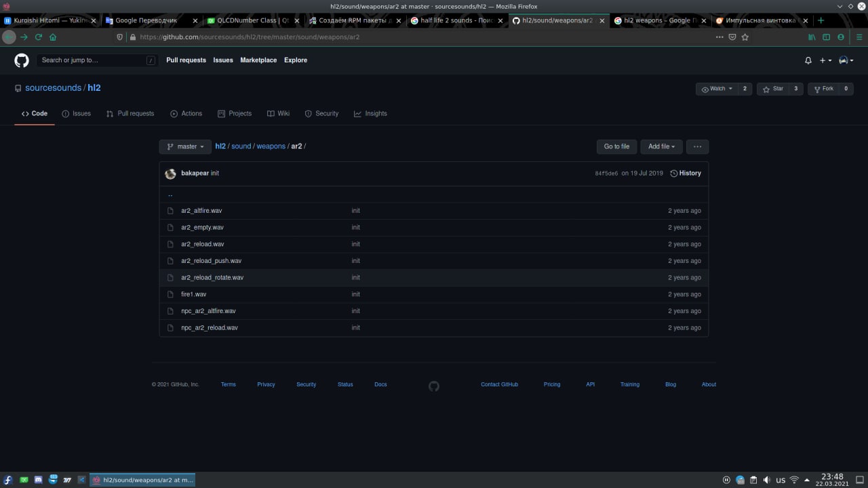This screenshot has height=488, width=868.
Task: Open commit hash 84f5de6
Action: point(606,174)
